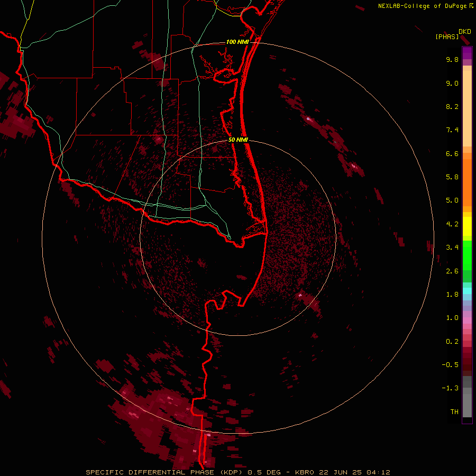Click the TH threshold legend label
Screen dimensions: 476x476
point(454,412)
